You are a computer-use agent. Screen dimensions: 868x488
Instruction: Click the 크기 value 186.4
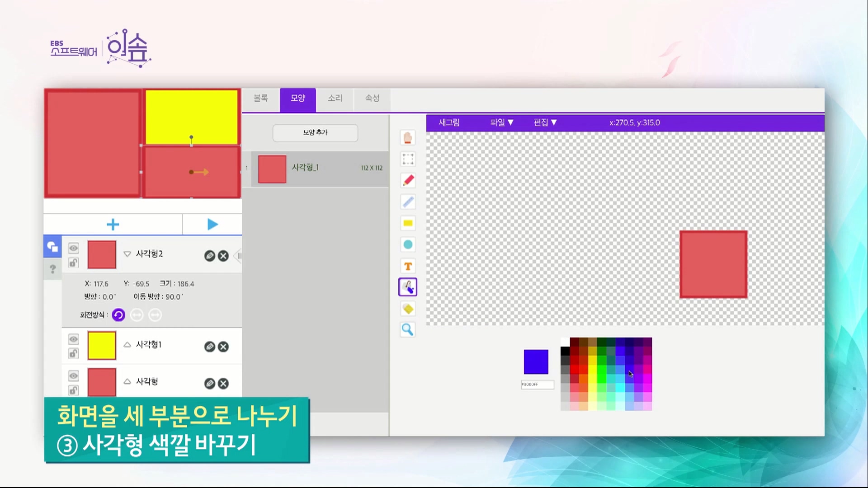pyautogui.click(x=186, y=284)
